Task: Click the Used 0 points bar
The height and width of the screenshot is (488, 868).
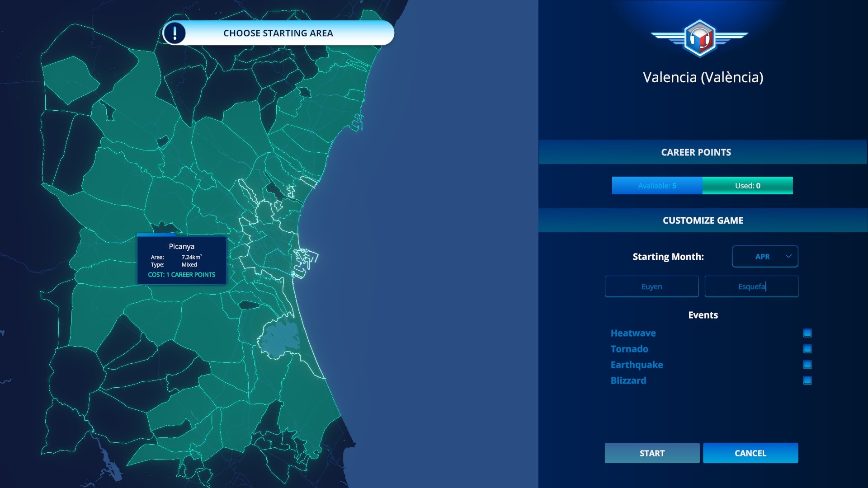Action: click(747, 186)
